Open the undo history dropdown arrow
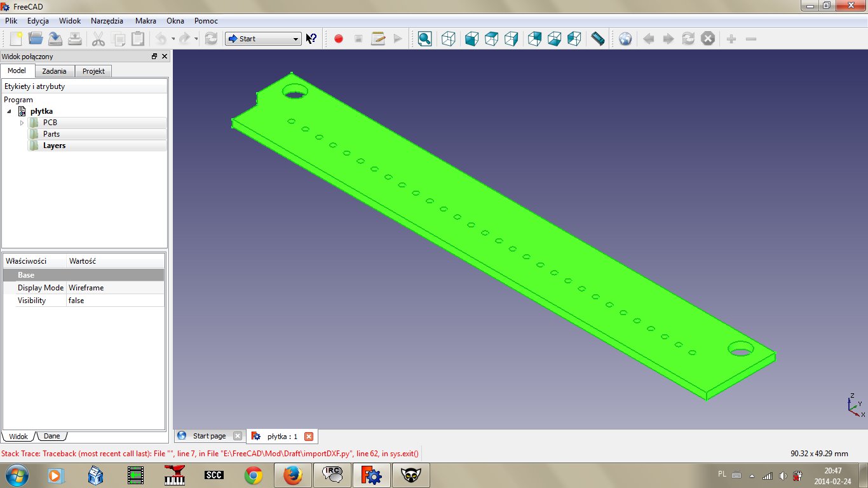Image resolution: width=868 pixels, height=488 pixels. tap(173, 39)
